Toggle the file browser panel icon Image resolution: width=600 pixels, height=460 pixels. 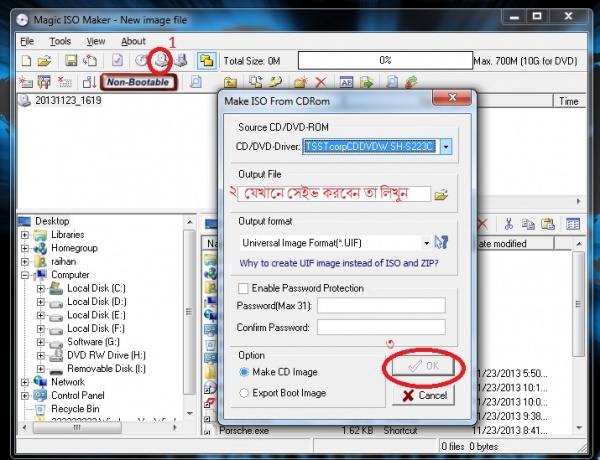207,61
